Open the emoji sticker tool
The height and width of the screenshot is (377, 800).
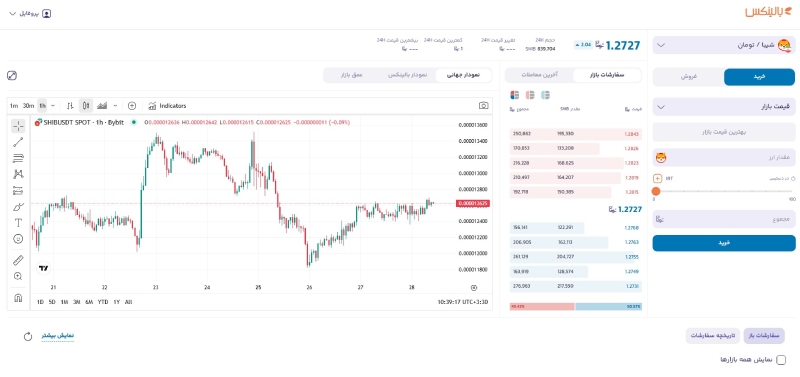tap(18, 239)
